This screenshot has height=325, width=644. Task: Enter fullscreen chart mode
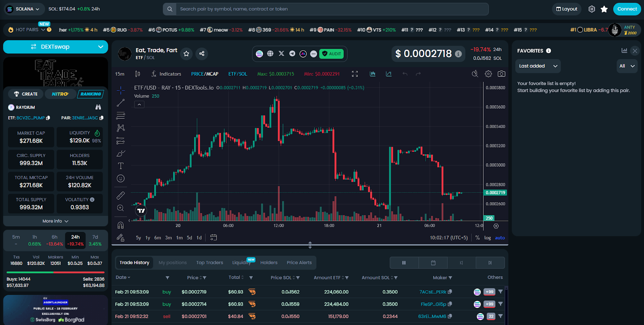(355, 74)
